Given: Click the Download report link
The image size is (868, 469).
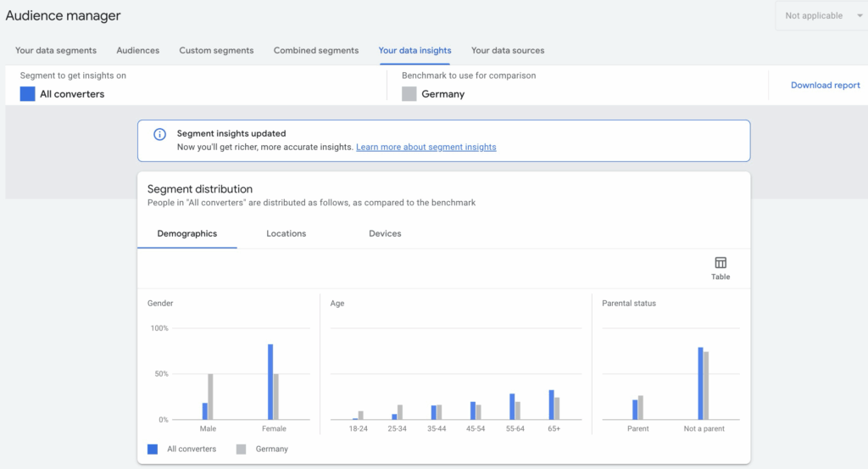Looking at the screenshot, I should pyautogui.click(x=825, y=86).
